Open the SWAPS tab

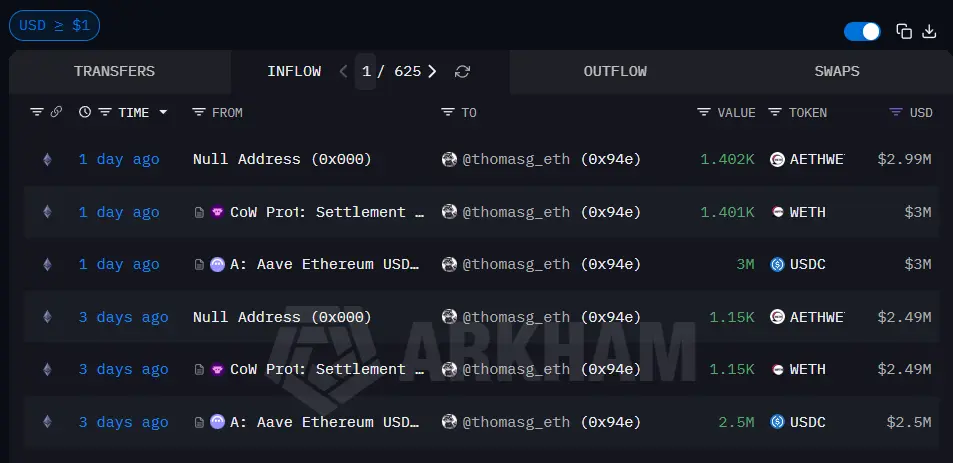(837, 72)
